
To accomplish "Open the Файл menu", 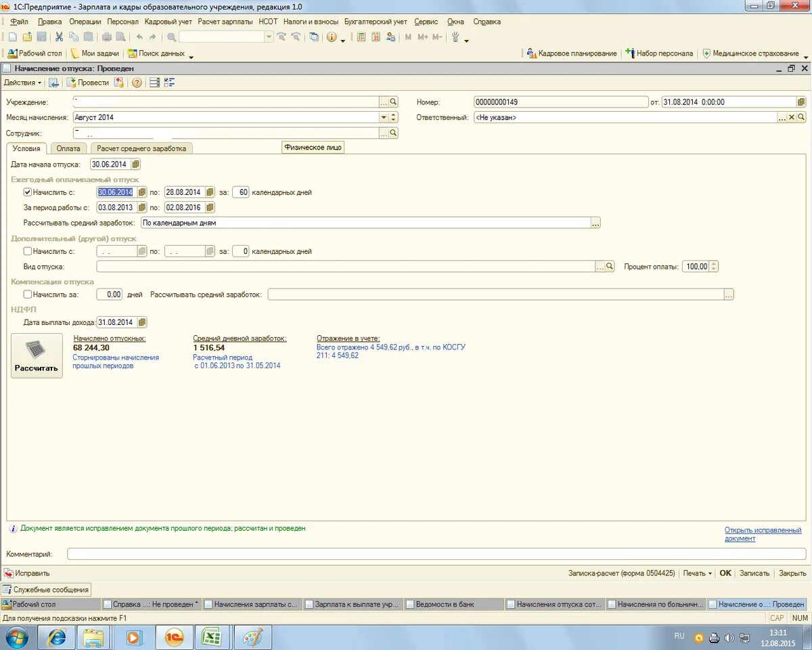I will [19, 22].
